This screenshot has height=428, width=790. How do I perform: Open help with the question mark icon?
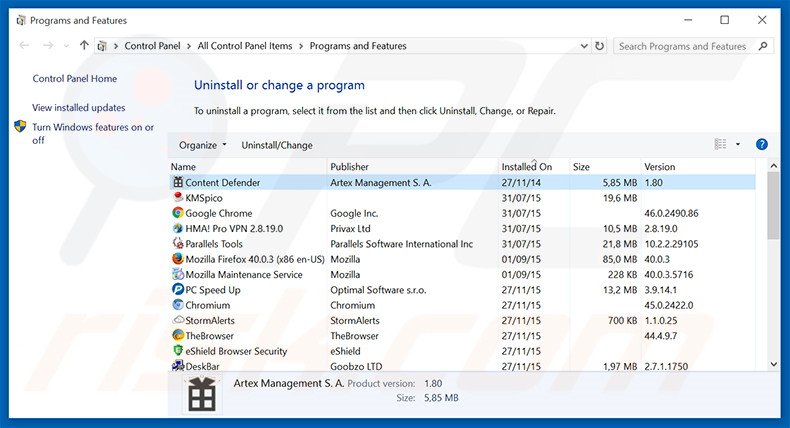coord(762,145)
